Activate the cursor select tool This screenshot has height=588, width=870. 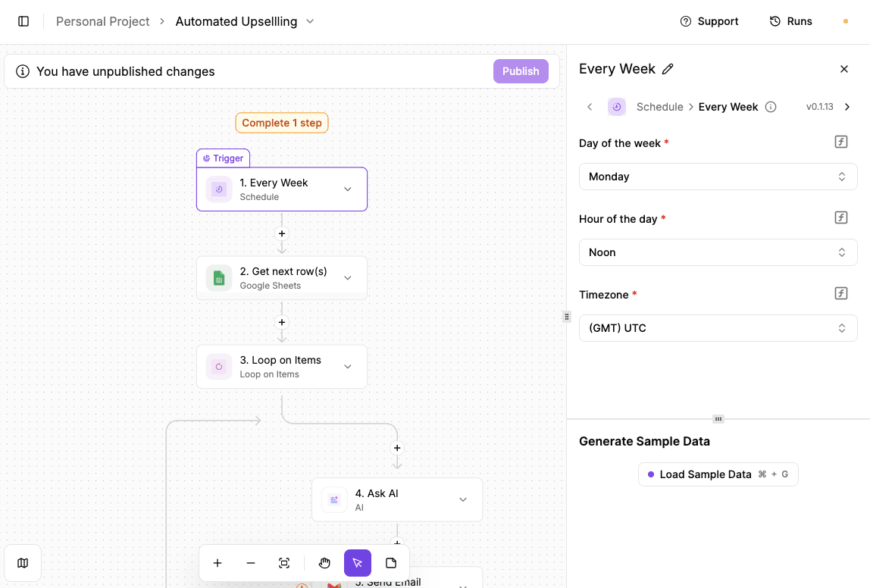pos(357,563)
